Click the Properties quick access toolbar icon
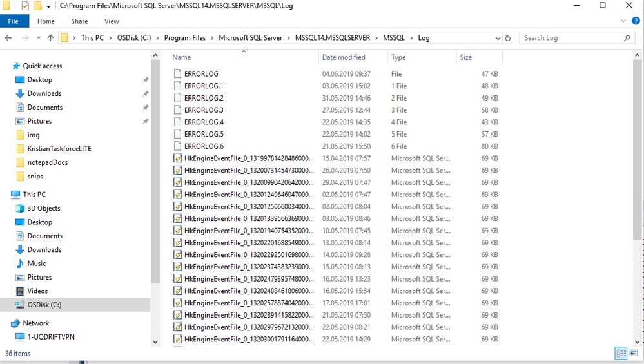644x364 pixels. click(26, 6)
